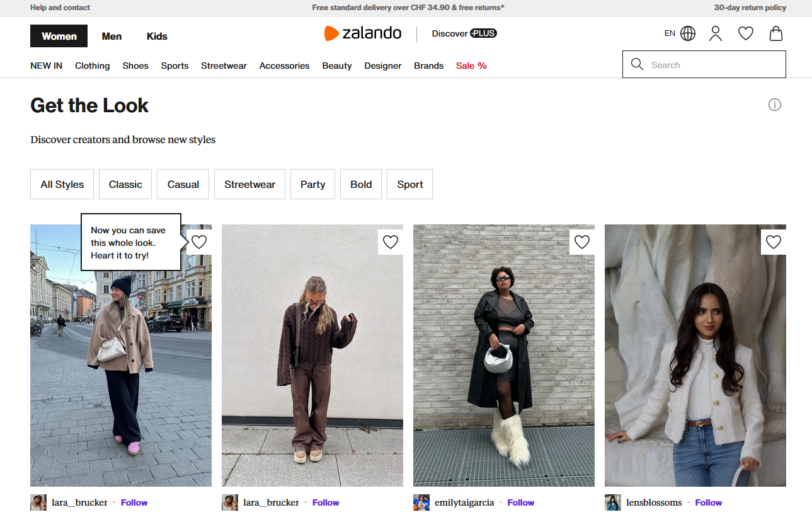Filter looks by Casual

[183, 184]
